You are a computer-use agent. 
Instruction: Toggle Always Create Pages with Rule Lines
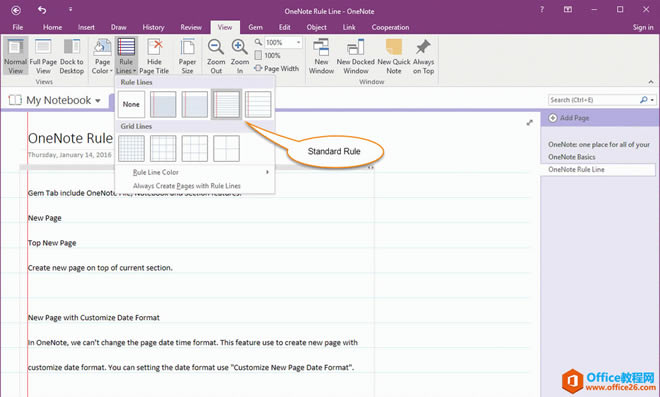195,186
